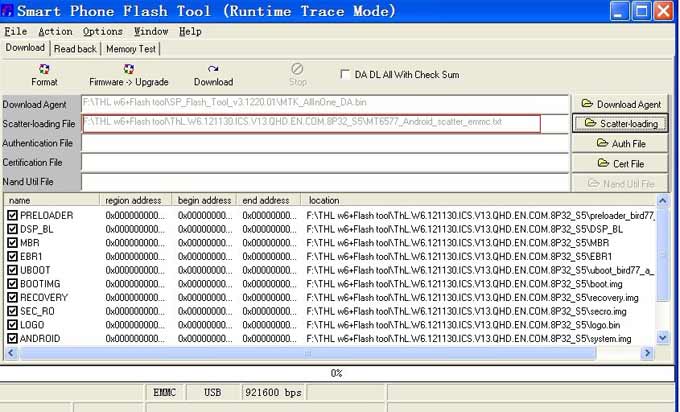Click the Nand Util File field
Viewport: 680px width, 412px height.
pyautogui.click(x=325, y=182)
